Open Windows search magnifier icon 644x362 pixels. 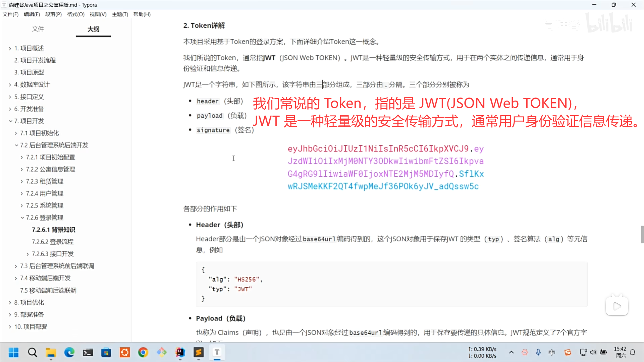[33, 352]
